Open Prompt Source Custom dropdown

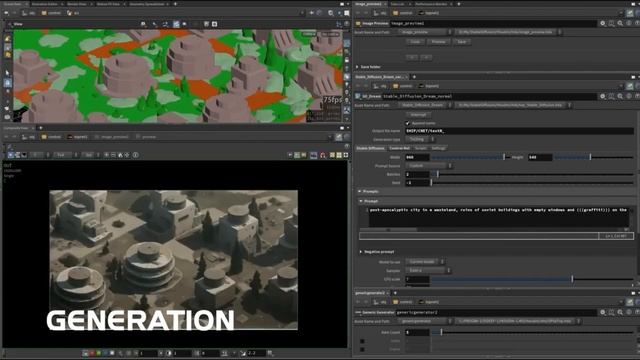(x=429, y=166)
